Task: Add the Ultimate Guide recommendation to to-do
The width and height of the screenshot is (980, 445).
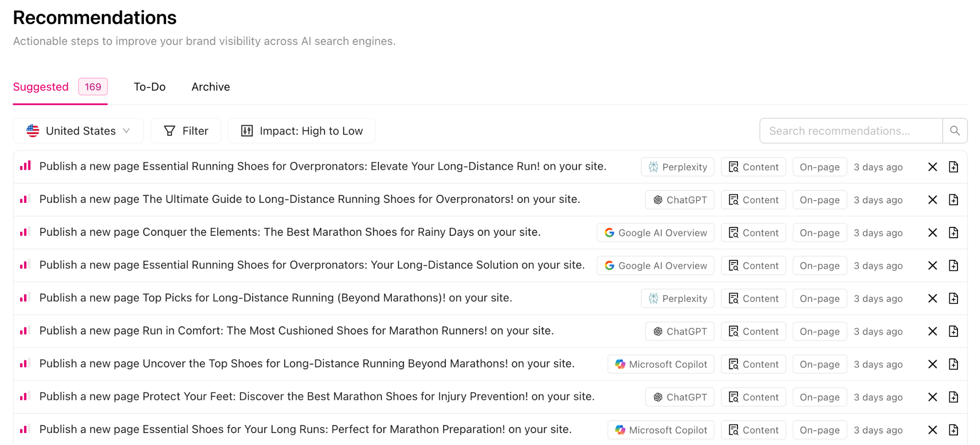Action: click(953, 200)
